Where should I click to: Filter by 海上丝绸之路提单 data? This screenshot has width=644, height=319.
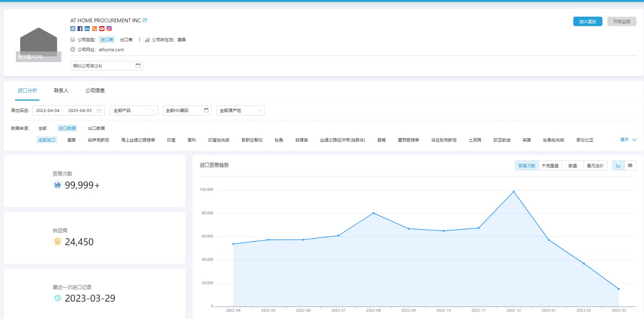pyautogui.click(x=138, y=140)
